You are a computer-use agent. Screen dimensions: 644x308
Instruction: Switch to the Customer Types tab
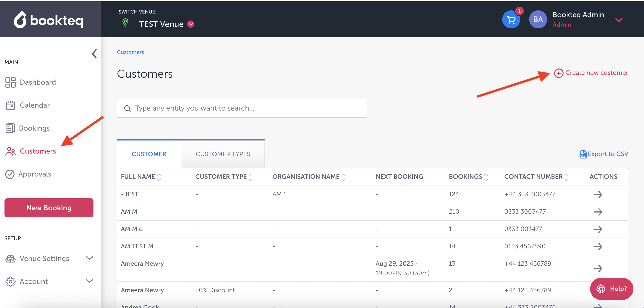pyautogui.click(x=222, y=154)
